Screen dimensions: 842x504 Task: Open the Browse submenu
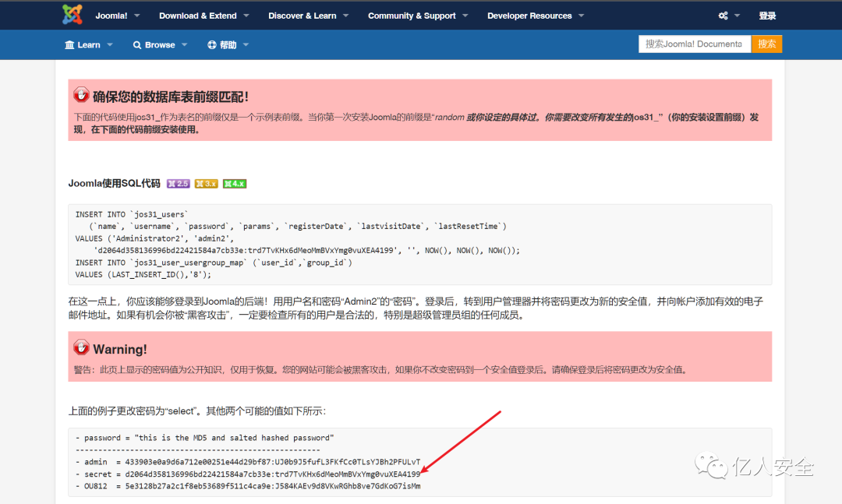coord(160,44)
